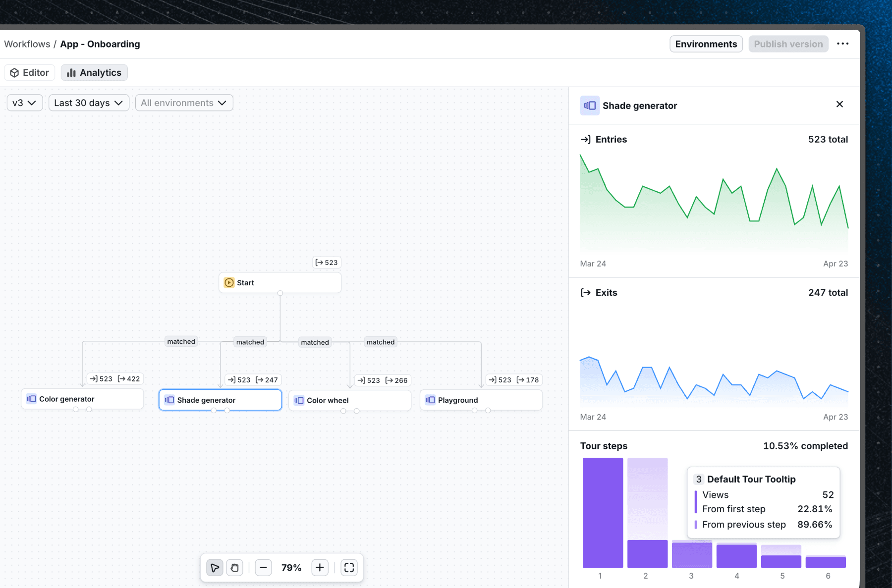The height and width of the screenshot is (588, 892).
Task: Zoom out using the minus icon
Action: click(x=264, y=568)
